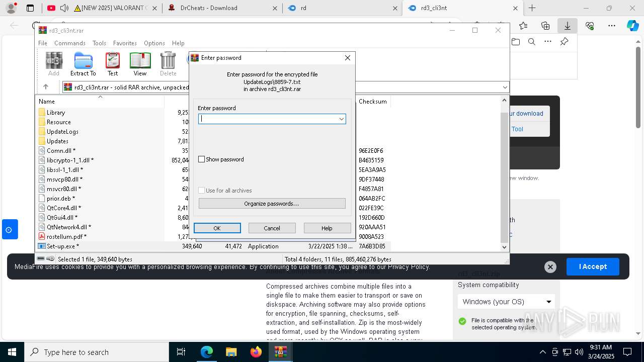644x362 pixels.
Task: Click the Edge Collections icon
Action: [545, 26]
